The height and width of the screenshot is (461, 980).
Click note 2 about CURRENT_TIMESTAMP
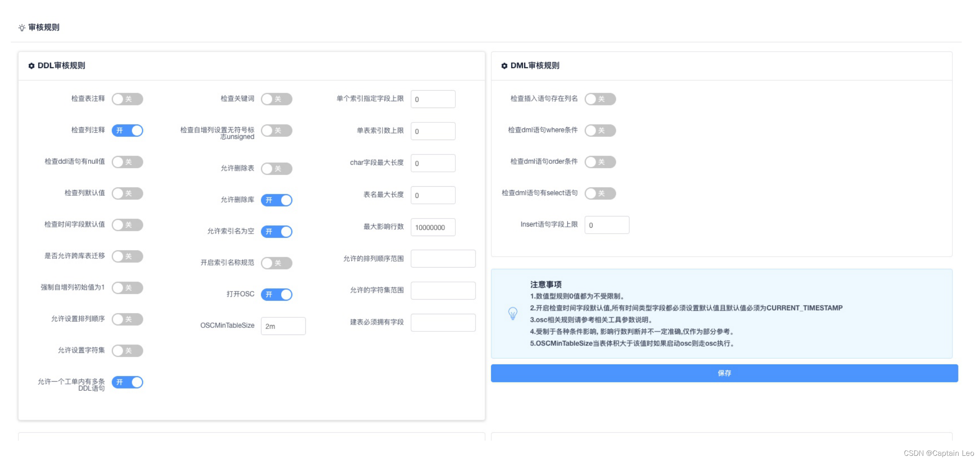click(x=686, y=308)
